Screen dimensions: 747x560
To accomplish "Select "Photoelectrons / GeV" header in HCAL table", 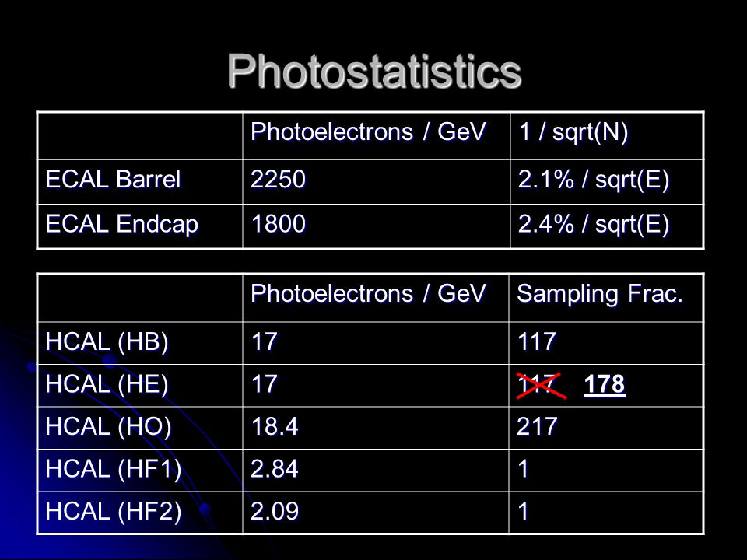I will 368,293.
